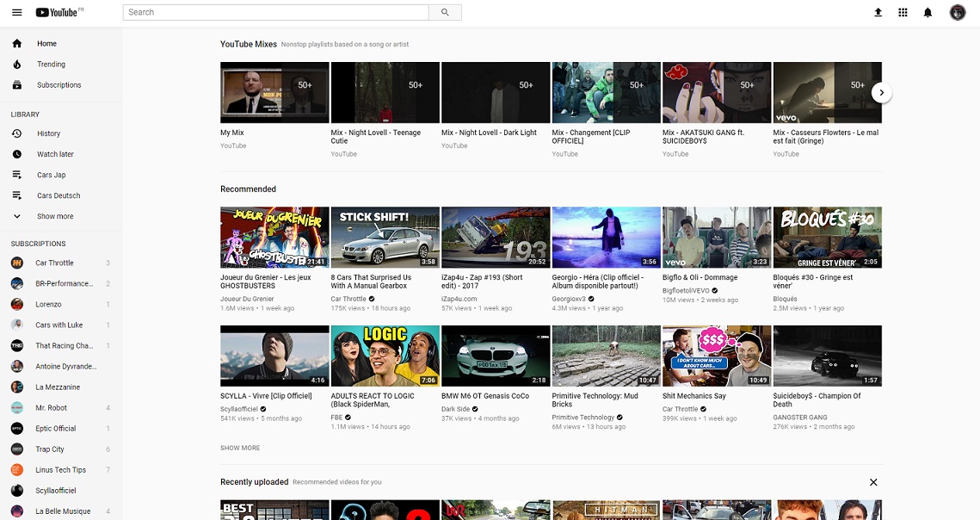Open La Belle Musique channel
980x520 pixels.
[x=61, y=511]
